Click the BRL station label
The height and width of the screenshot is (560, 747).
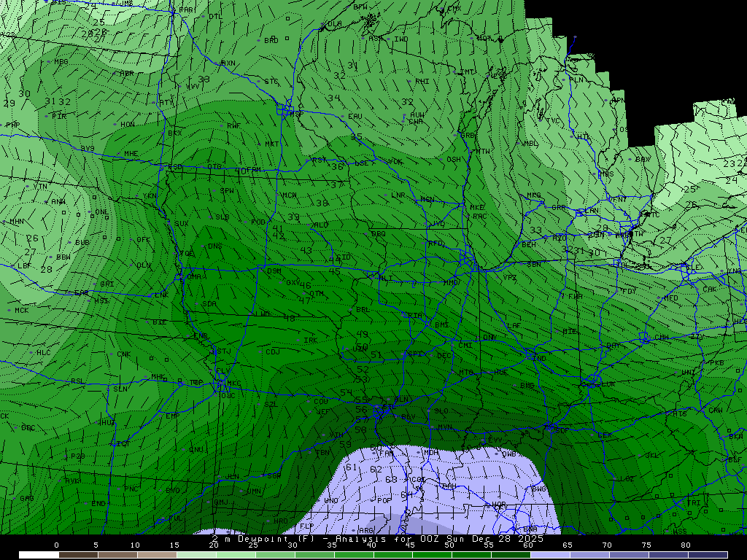coord(363,309)
